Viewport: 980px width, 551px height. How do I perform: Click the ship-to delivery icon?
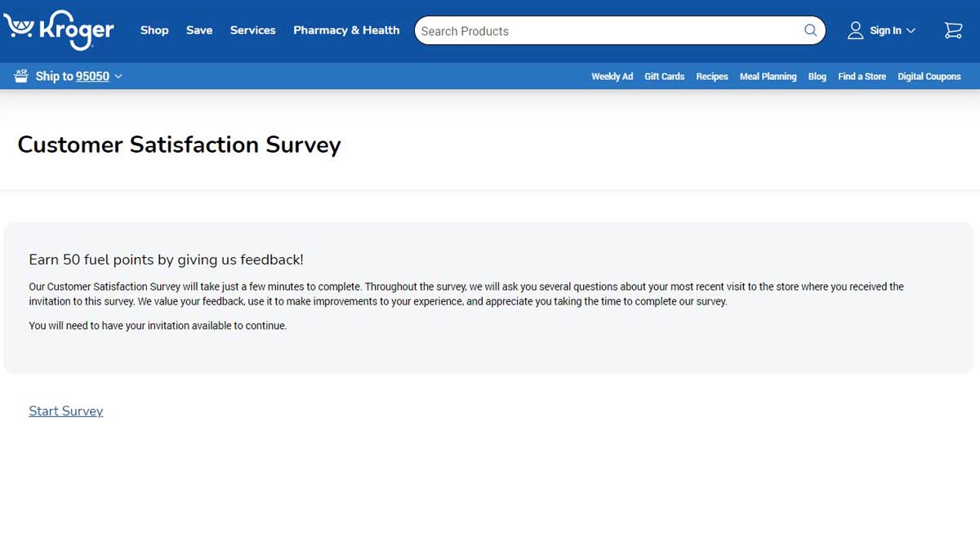(x=21, y=76)
